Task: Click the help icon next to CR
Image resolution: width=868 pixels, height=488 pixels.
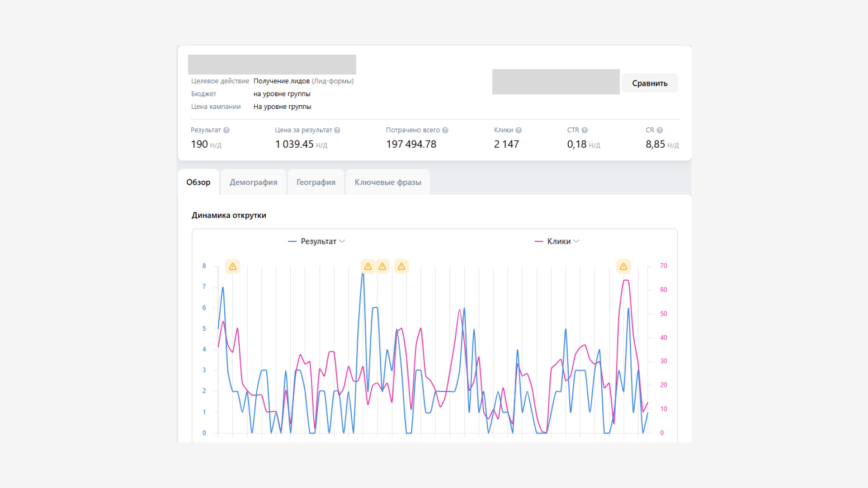Action: (660, 130)
